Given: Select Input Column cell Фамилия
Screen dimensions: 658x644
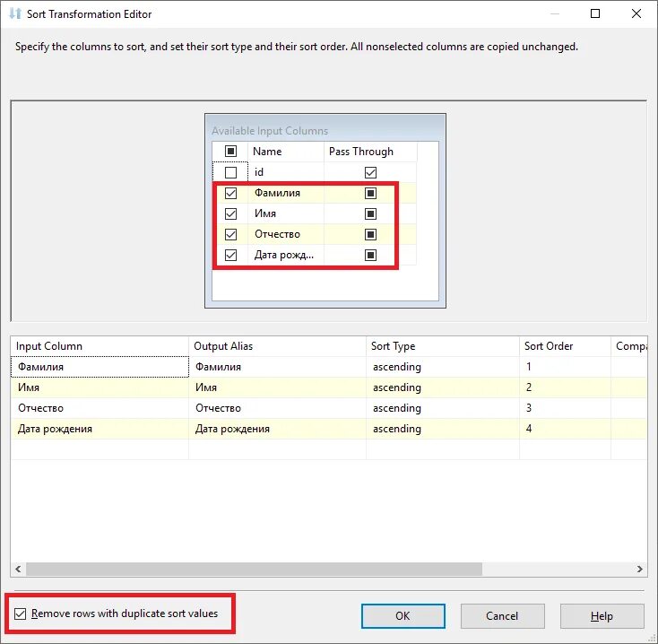Looking at the screenshot, I should coord(100,367).
